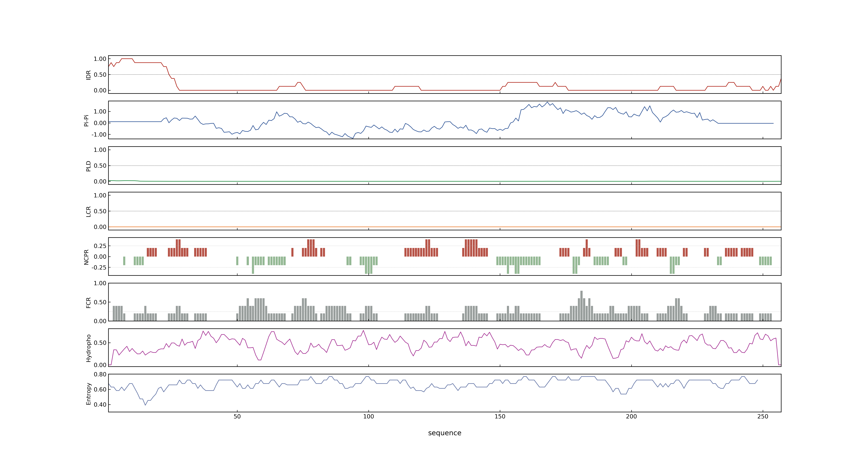Click the '0.60' tick on Entropy axis
The height and width of the screenshot is (463, 868).
pos(100,390)
